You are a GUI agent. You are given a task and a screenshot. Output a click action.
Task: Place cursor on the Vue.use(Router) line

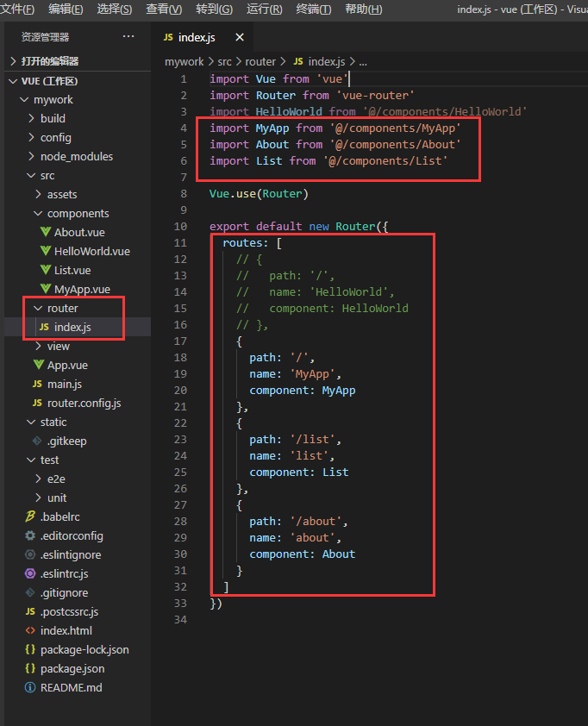coord(259,193)
